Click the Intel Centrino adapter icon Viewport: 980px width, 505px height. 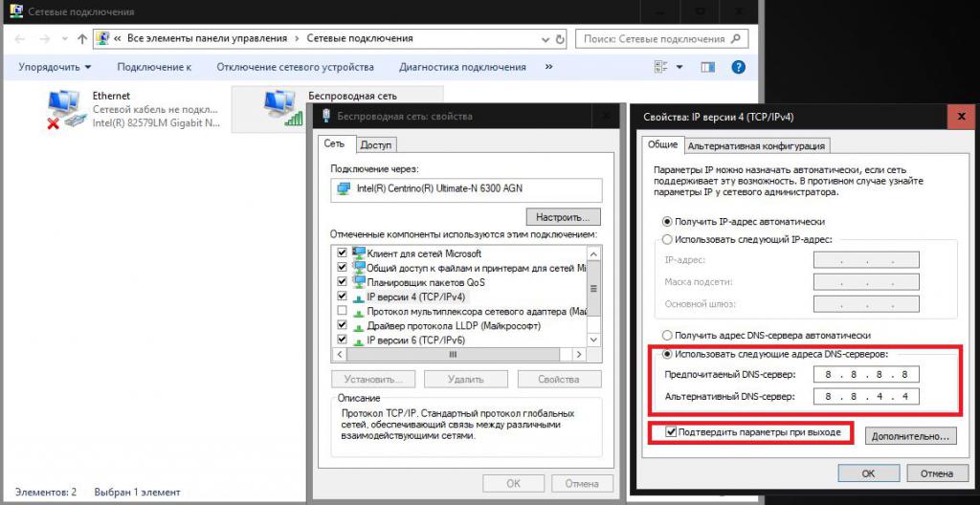[344, 188]
